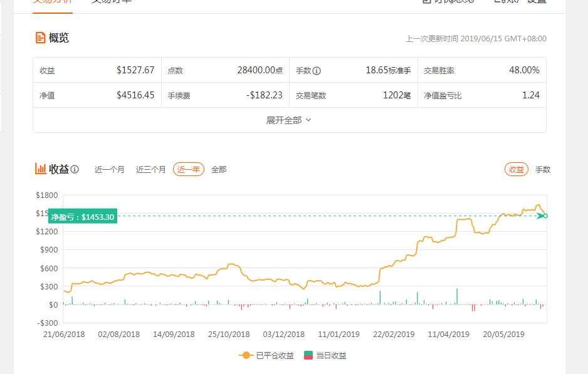Switch chart to 收益 view

coord(517,169)
